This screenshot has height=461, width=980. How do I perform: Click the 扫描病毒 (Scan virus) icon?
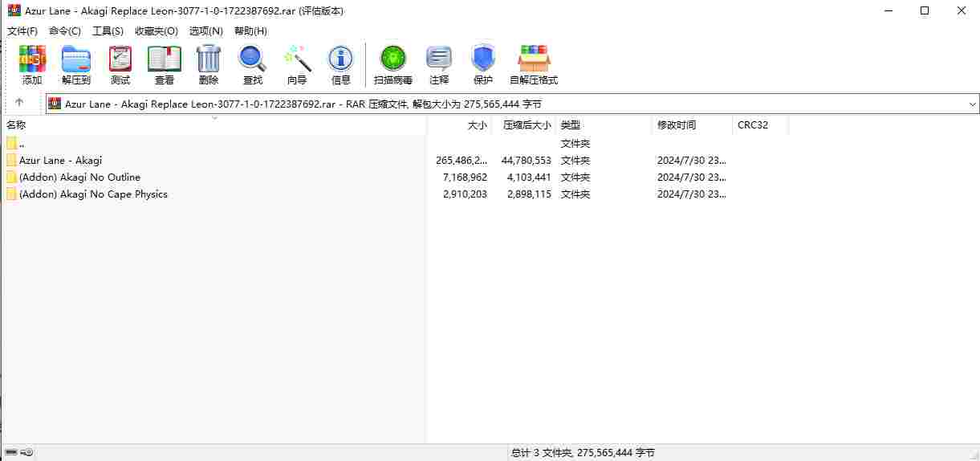(x=393, y=59)
